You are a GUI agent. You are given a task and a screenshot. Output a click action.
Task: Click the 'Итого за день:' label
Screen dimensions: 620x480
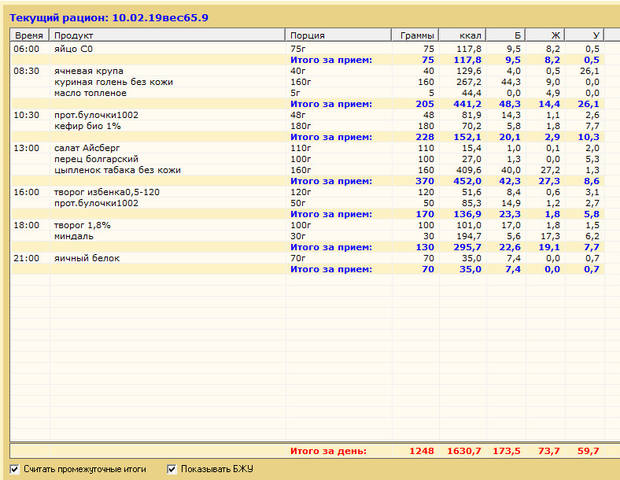pyautogui.click(x=329, y=451)
